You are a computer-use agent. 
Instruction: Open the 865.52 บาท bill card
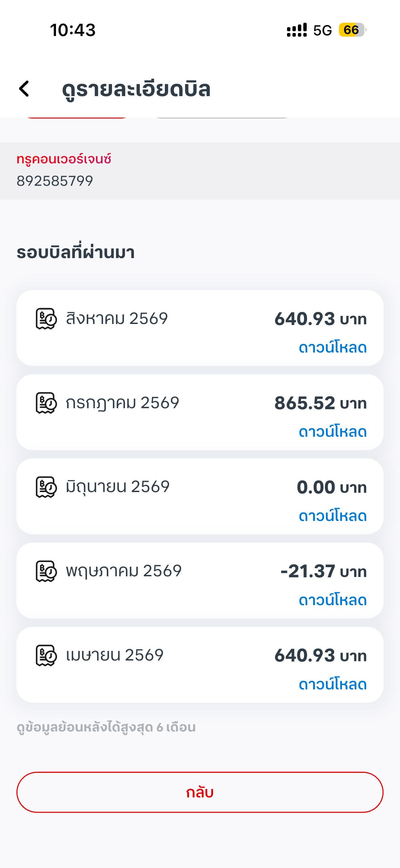pos(200,412)
